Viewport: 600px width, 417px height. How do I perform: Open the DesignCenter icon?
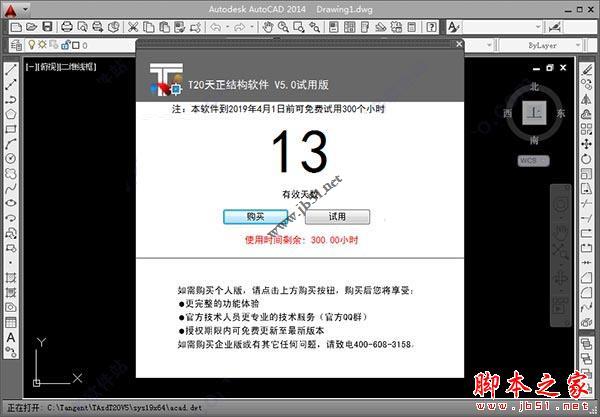pyautogui.click(x=349, y=27)
